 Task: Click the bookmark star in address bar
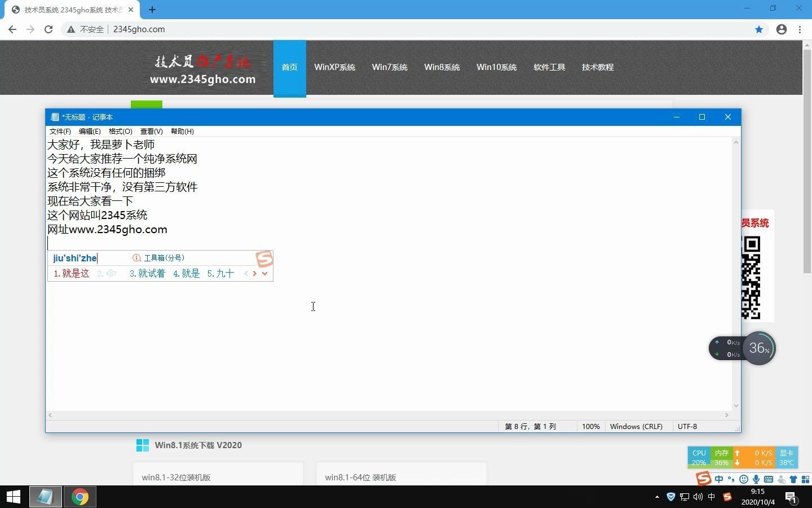(759, 29)
